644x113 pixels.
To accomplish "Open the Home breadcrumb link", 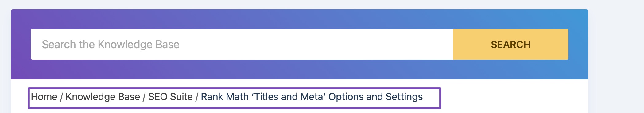I will [44, 97].
